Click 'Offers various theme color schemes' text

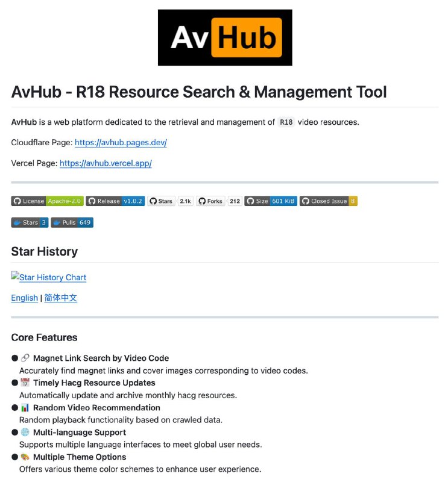(140, 469)
